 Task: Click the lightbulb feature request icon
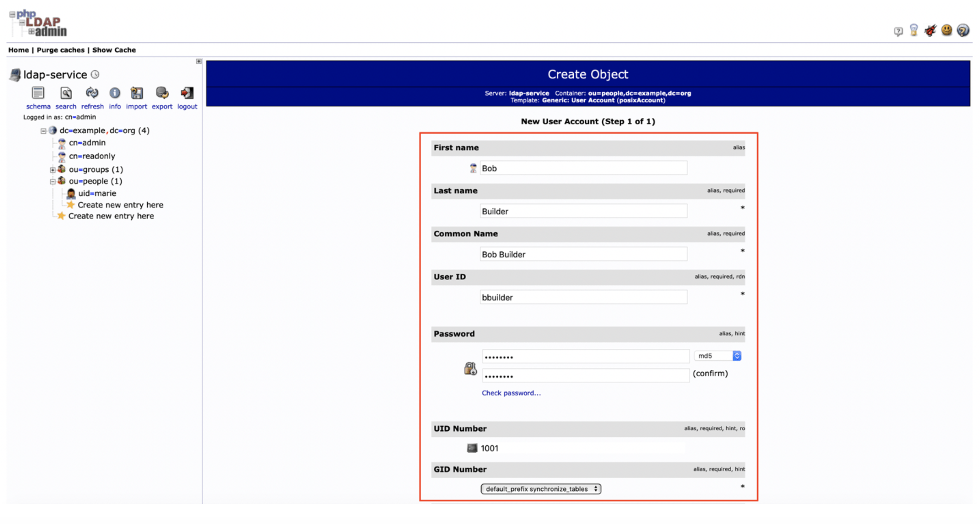click(x=914, y=30)
